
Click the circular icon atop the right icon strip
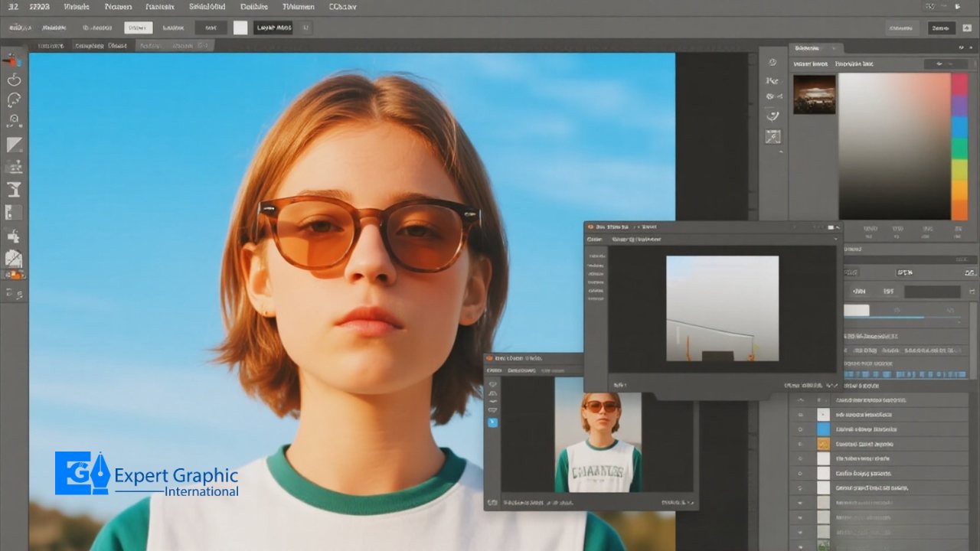click(x=773, y=62)
